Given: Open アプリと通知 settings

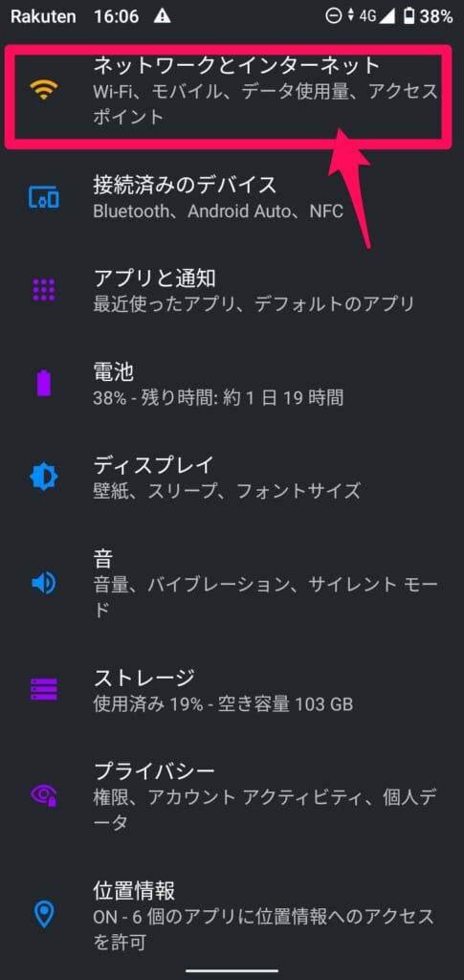Looking at the screenshot, I should pos(232,291).
